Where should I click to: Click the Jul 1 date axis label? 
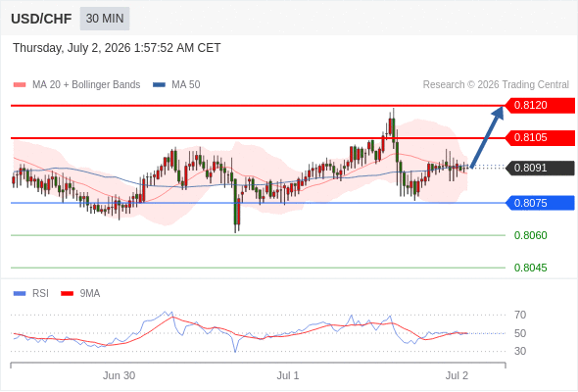tap(288, 375)
